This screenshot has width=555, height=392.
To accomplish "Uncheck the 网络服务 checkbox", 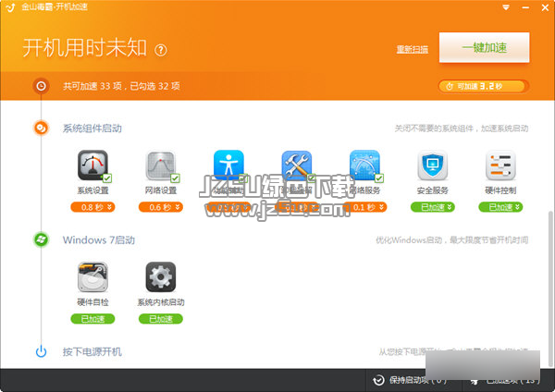I will coord(378,178).
